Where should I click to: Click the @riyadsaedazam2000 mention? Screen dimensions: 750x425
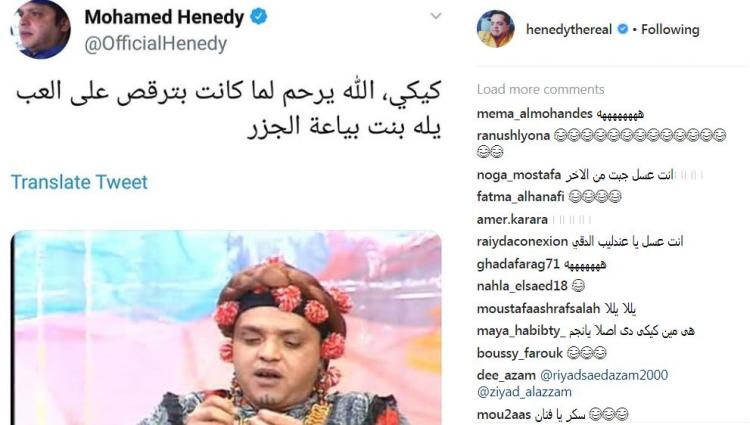click(604, 375)
